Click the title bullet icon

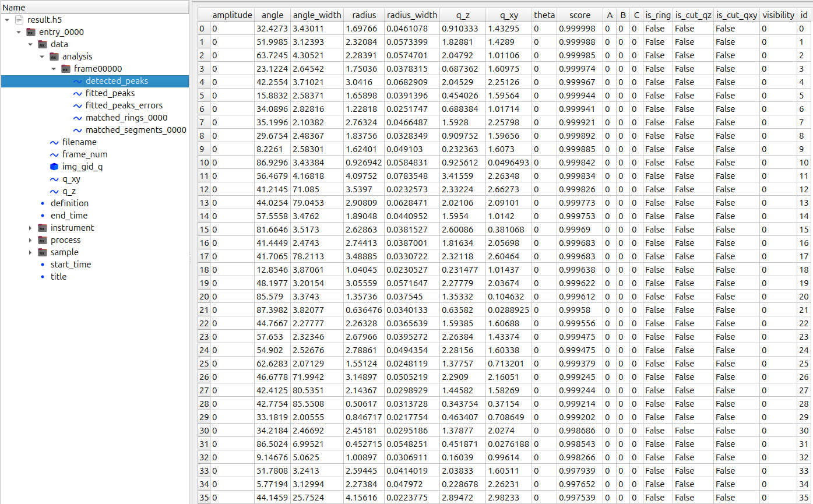pos(43,277)
